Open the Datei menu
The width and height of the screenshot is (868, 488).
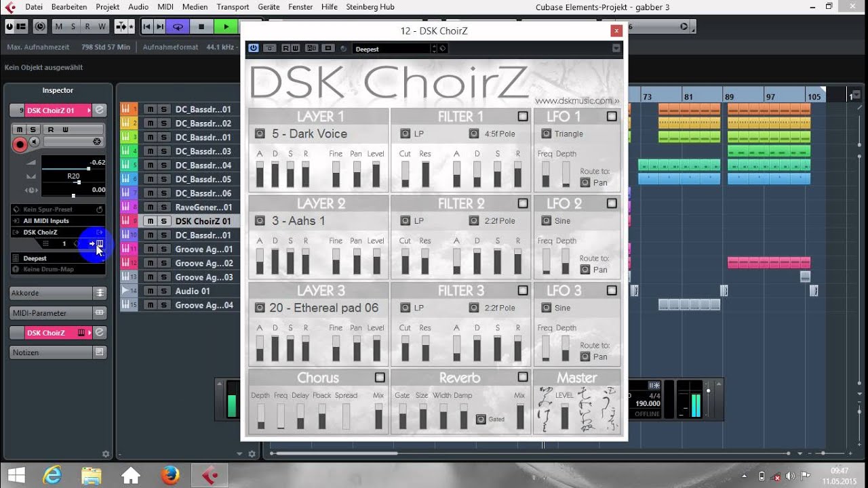(34, 7)
